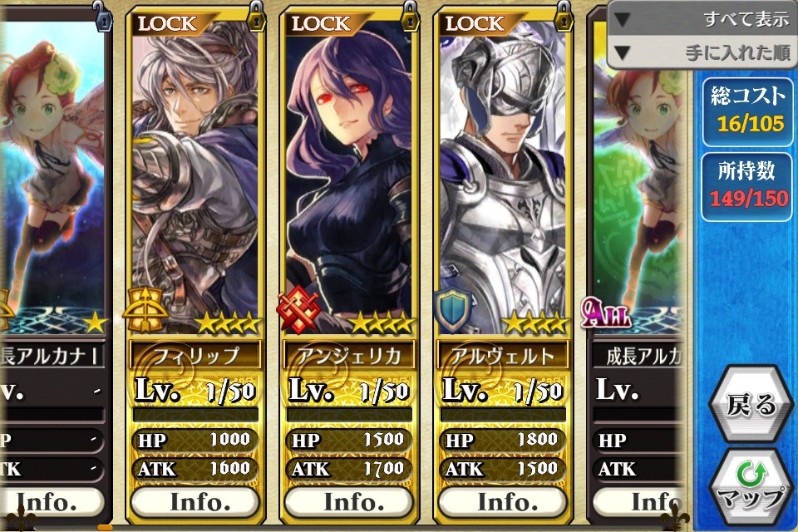Open Info. for フィリップ

(195, 502)
